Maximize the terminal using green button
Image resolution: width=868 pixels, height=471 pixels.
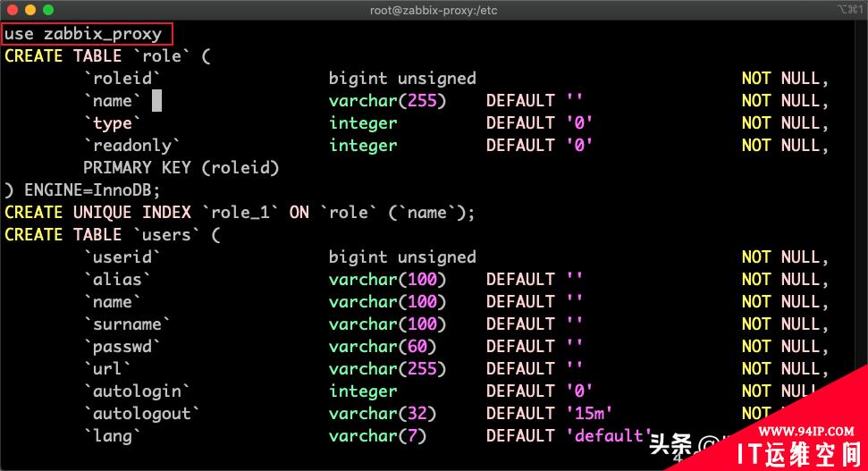click(x=48, y=10)
